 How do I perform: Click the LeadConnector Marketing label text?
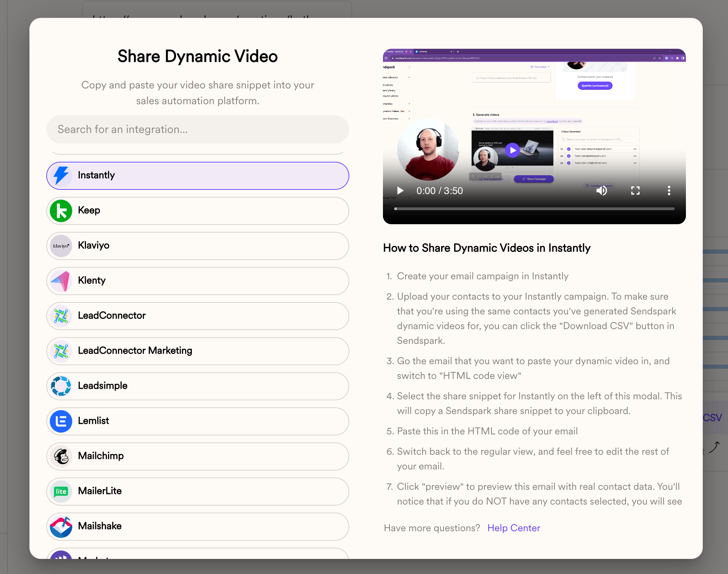[135, 351]
